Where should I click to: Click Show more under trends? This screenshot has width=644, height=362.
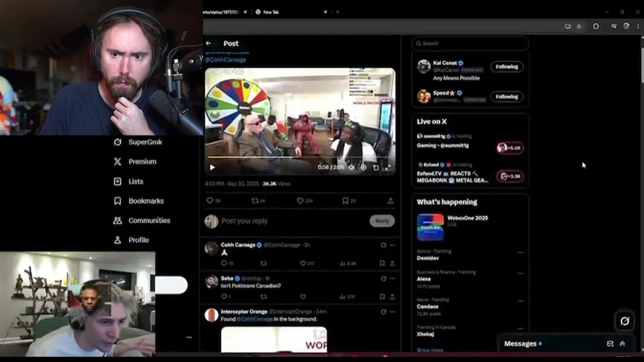tap(430, 350)
